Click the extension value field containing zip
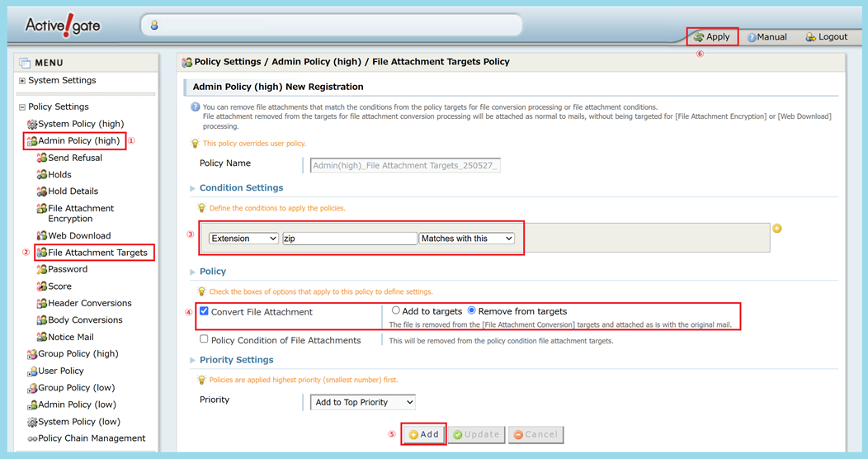This screenshot has height=459, width=868. 349,239
